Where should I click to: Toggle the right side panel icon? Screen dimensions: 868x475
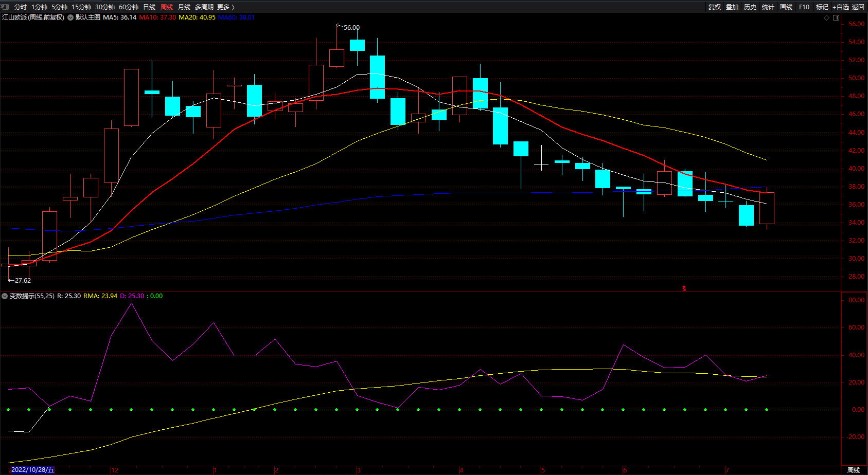coord(836,17)
